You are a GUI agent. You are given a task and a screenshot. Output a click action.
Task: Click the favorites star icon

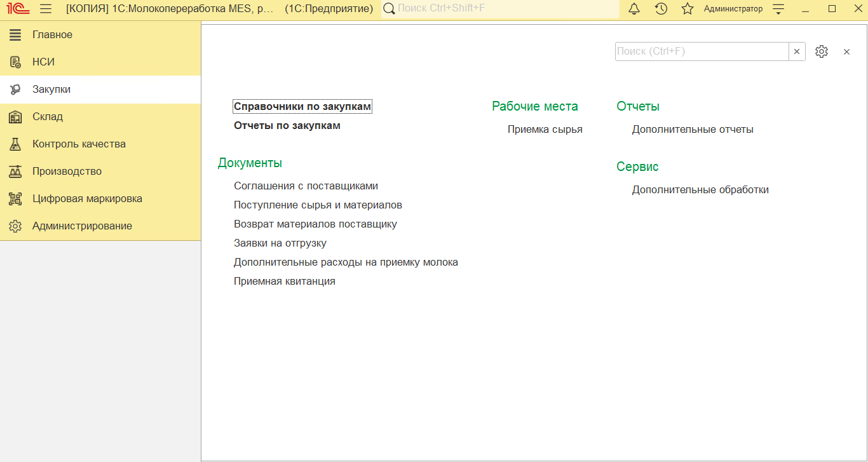pos(688,9)
